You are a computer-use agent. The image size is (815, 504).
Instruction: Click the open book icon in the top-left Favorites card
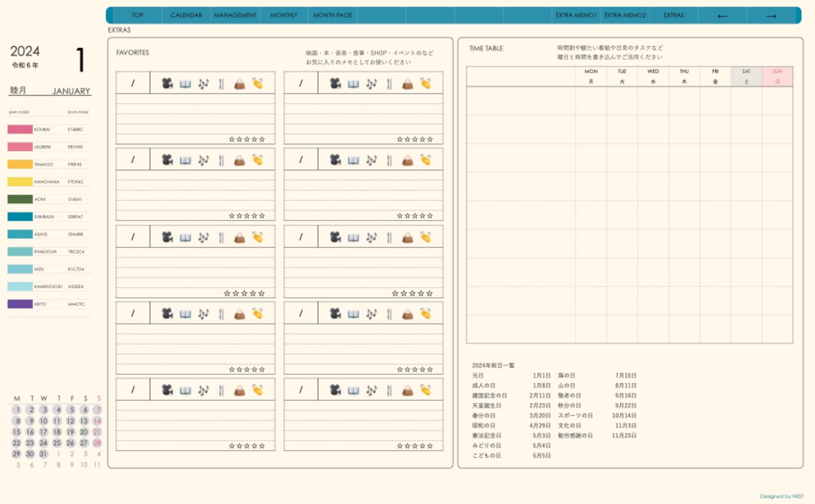[x=185, y=83]
